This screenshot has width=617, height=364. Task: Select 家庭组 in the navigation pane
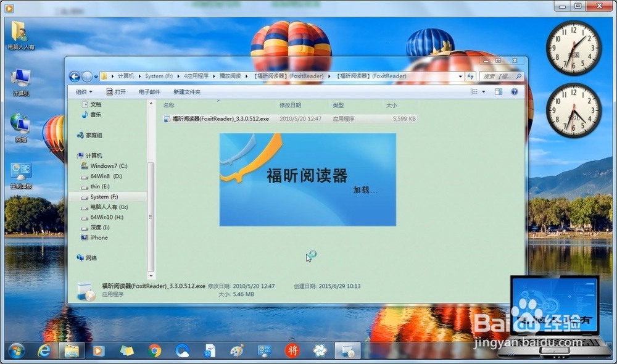89,135
